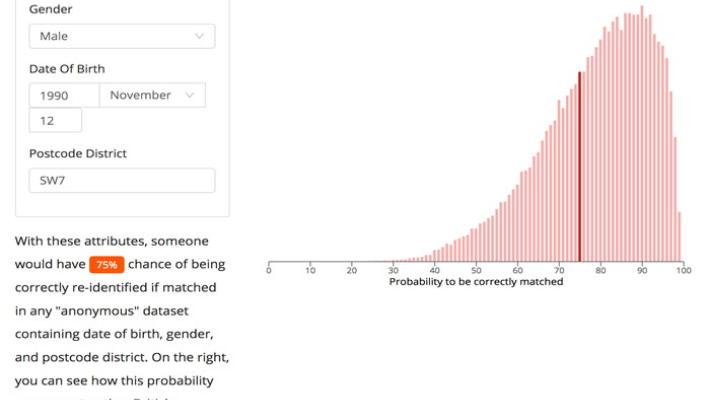
Task: Click the chevron icon beside November
Action: pos(190,95)
